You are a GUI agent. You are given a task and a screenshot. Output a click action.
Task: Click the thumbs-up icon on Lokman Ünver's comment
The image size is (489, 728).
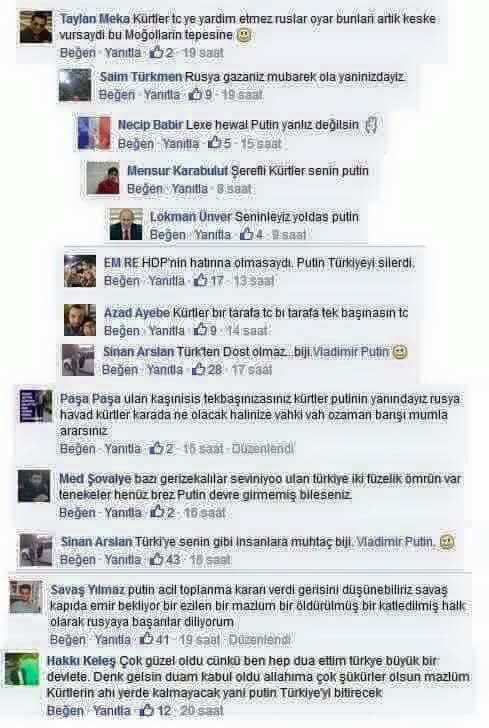click(247, 234)
